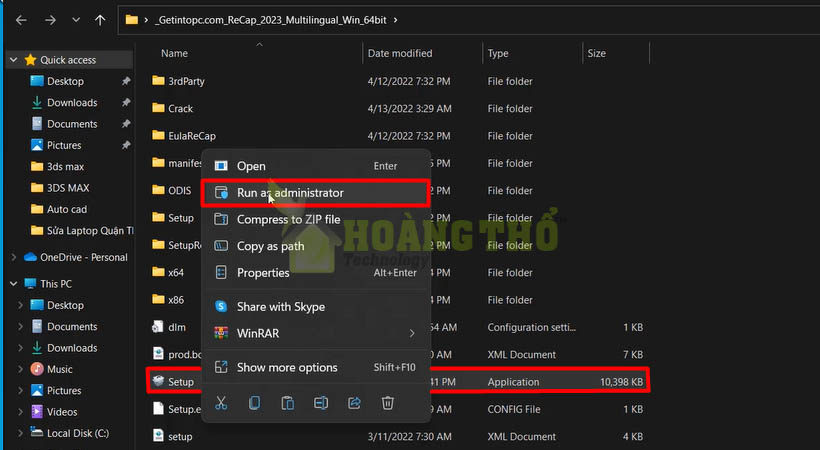Click the Forward navigation arrow
Screen dimensions: 820x450
pos(50,20)
